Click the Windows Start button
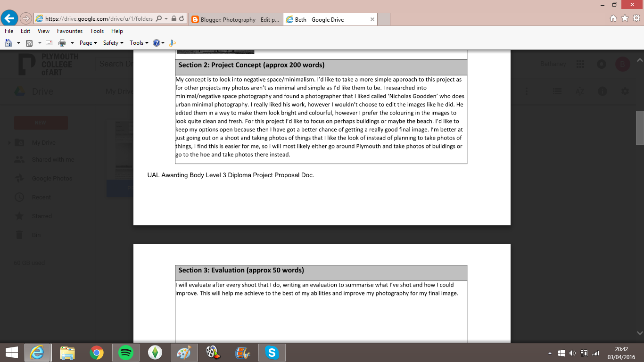Viewport: 644px width, 362px height. (x=11, y=352)
